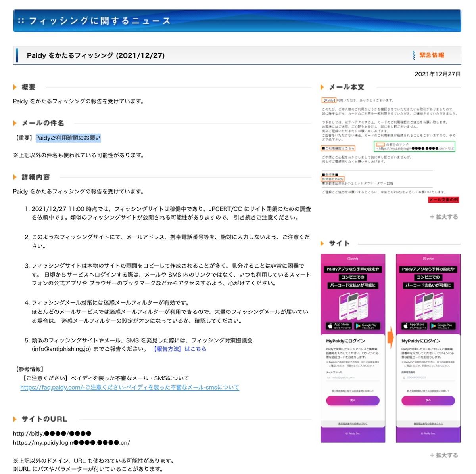Open the right MyPaidy login screenshot
This screenshot has height=474, width=476.
tap(428, 348)
